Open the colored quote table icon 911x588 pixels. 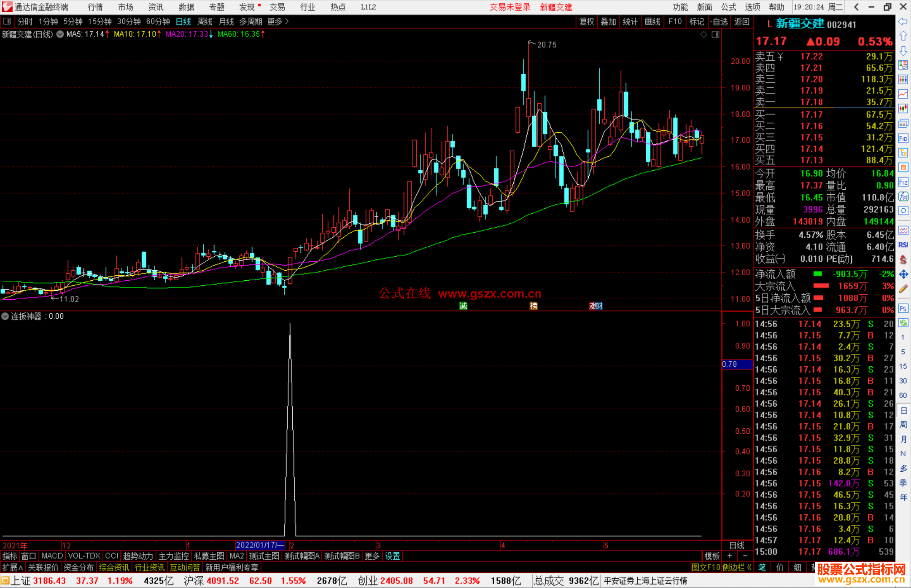click(903, 79)
